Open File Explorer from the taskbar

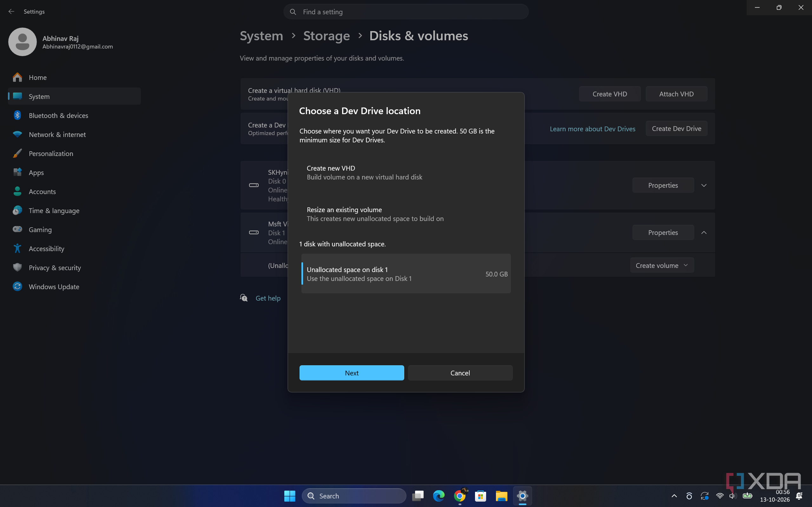tap(501, 496)
